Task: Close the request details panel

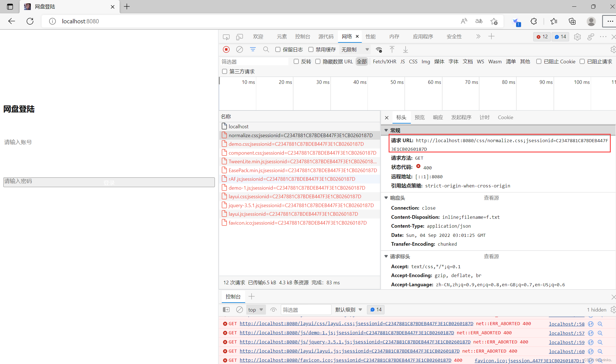Action: click(387, 118)
